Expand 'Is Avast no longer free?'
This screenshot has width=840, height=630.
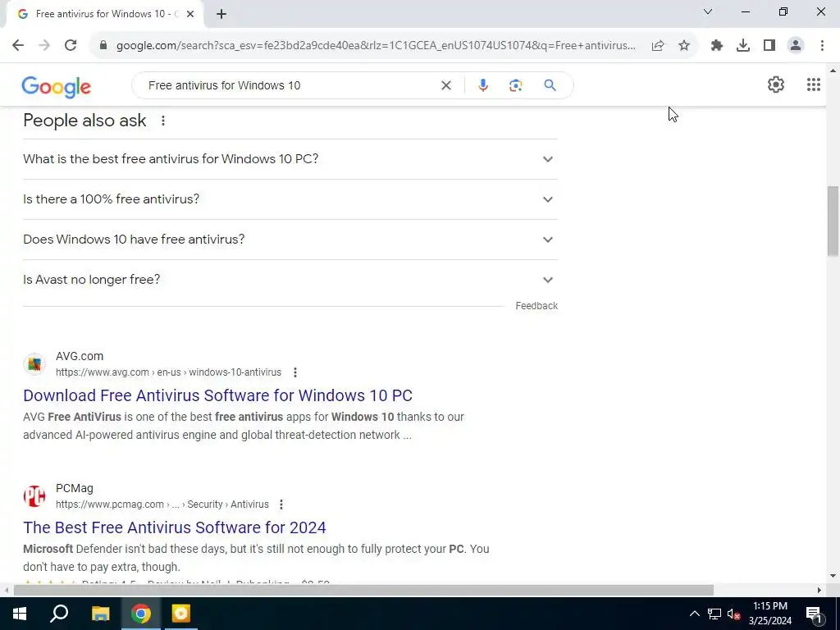(x=290, y=280)
